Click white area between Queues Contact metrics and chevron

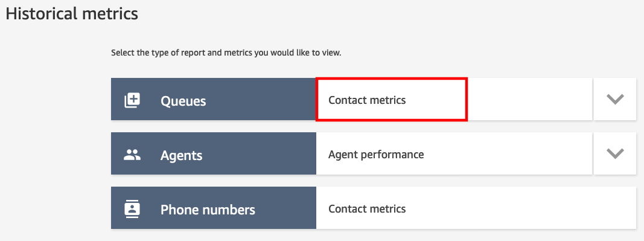(x=530, y=99)
